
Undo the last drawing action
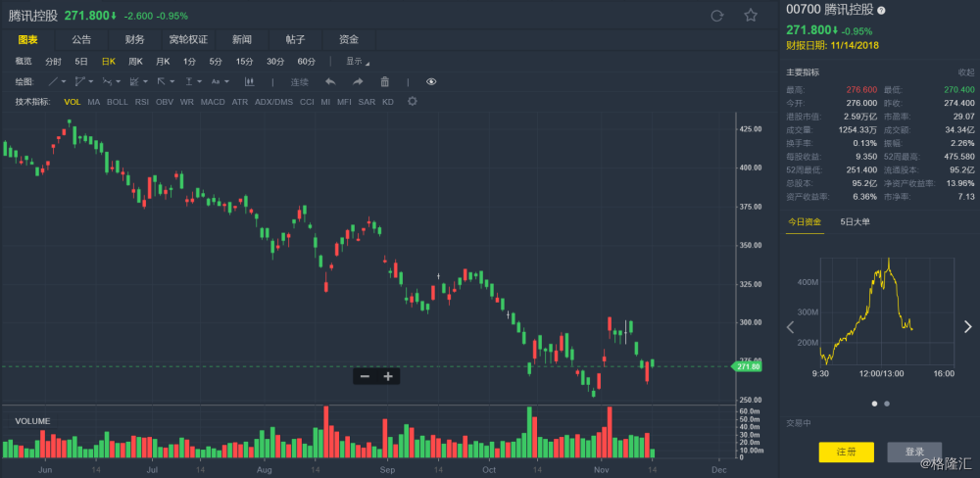click(330, 81)
